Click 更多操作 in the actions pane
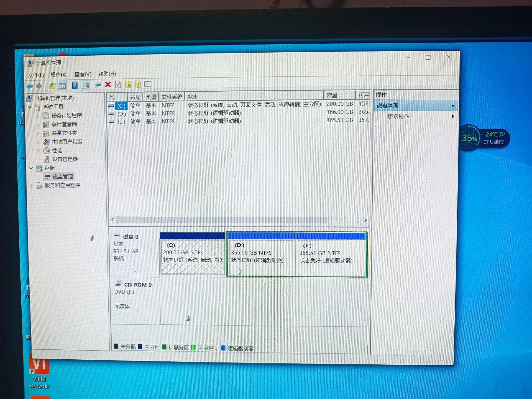Screen dimensions: 532x399 tap(398, 116)
